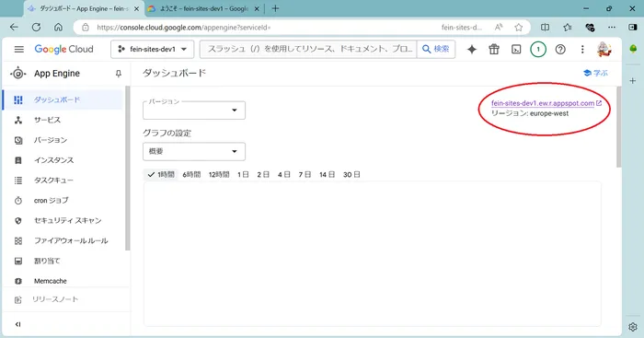Click the browser back arrow

[14, 27]
